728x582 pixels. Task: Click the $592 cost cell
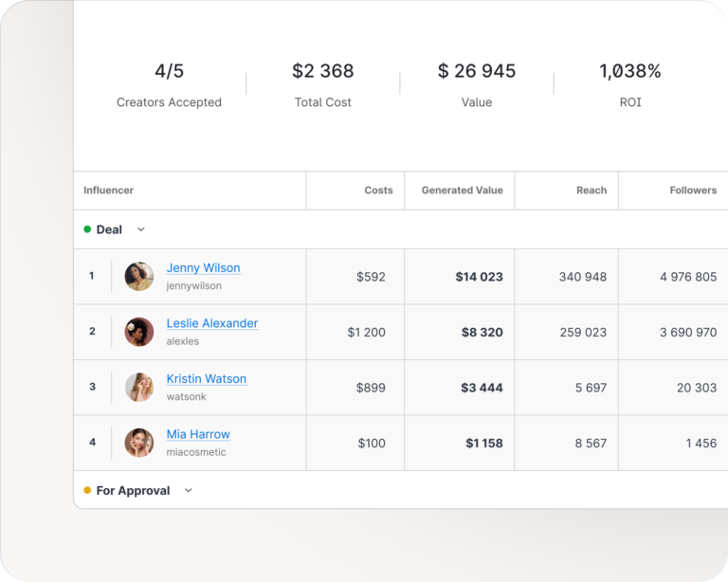(x=371, y=277)
